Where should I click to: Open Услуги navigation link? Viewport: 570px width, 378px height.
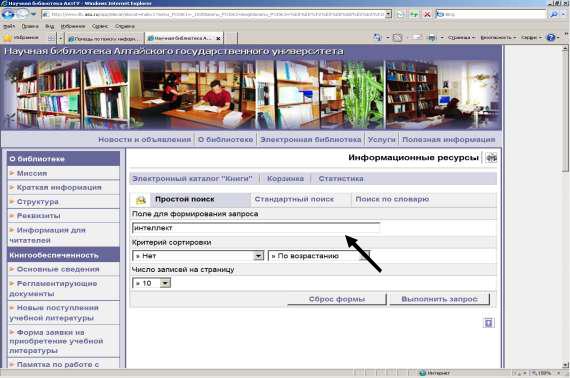point(381,140)
